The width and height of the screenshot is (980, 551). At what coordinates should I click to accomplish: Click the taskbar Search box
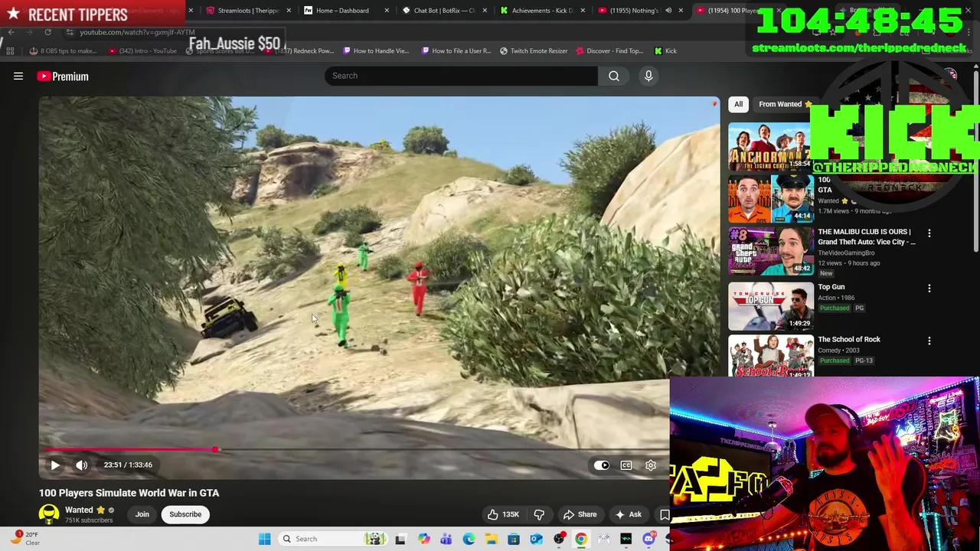click(x=332, y=539)
